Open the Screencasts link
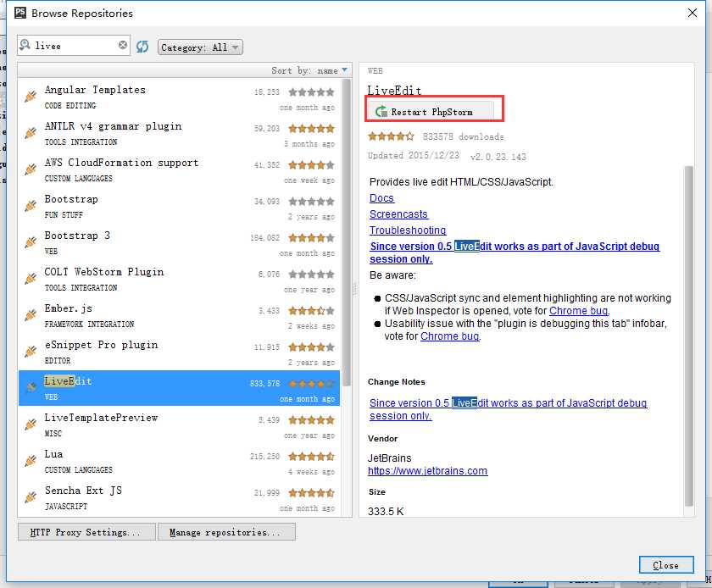The width and height of the screenshot is (712, 588). click(x=398, y=214)
